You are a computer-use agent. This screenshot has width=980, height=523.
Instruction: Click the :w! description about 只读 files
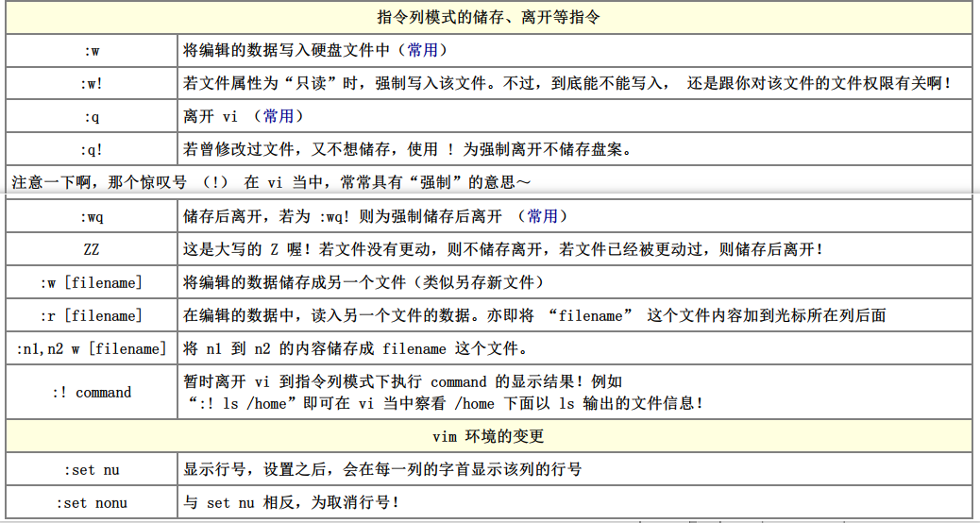[566, 83]
